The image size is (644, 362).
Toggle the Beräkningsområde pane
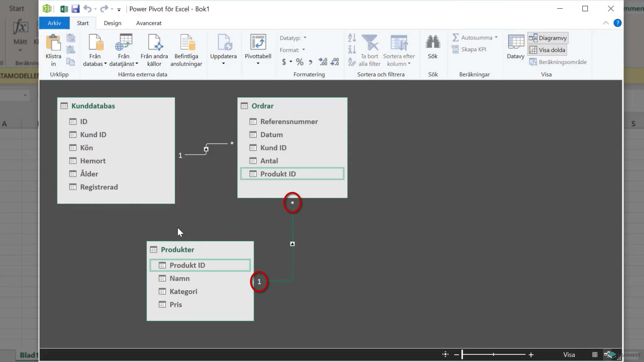558,62
